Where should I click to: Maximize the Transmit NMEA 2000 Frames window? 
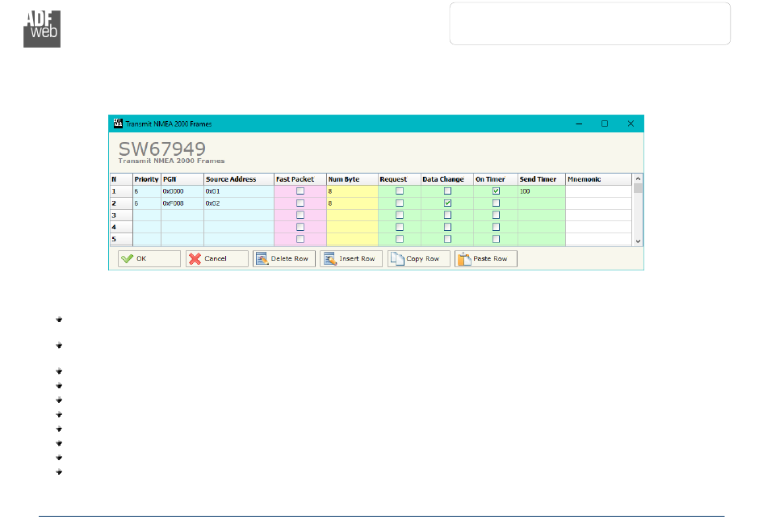pyautogui.click(x=605, y=124)
